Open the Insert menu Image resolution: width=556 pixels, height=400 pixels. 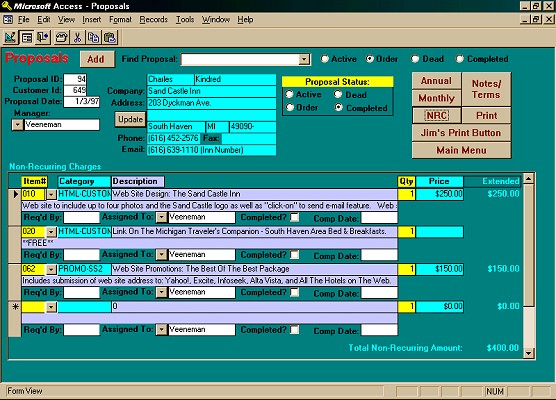[91, 20]
